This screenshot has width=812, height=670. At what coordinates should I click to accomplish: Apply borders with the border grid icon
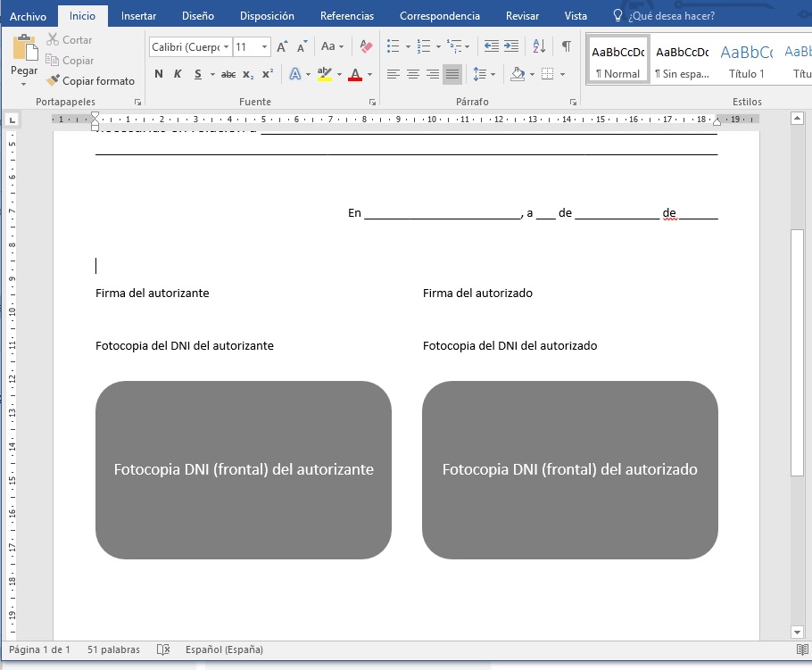(x=547, y=74)
